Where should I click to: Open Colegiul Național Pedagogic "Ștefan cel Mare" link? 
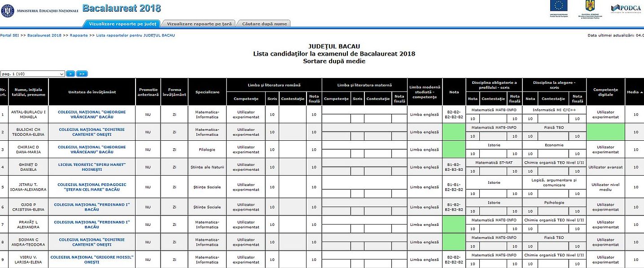[x=92, y=187]
